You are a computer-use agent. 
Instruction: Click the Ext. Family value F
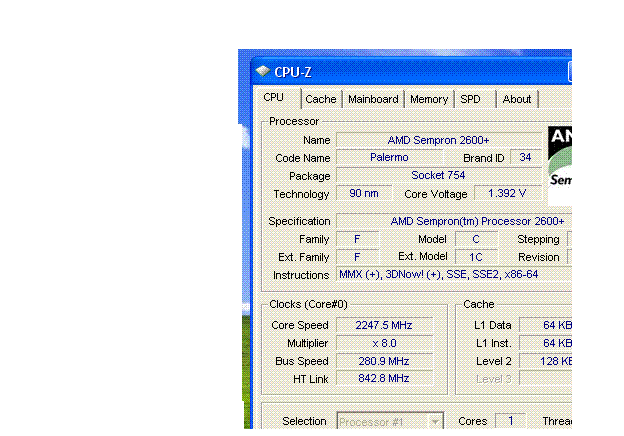(357, 257)
